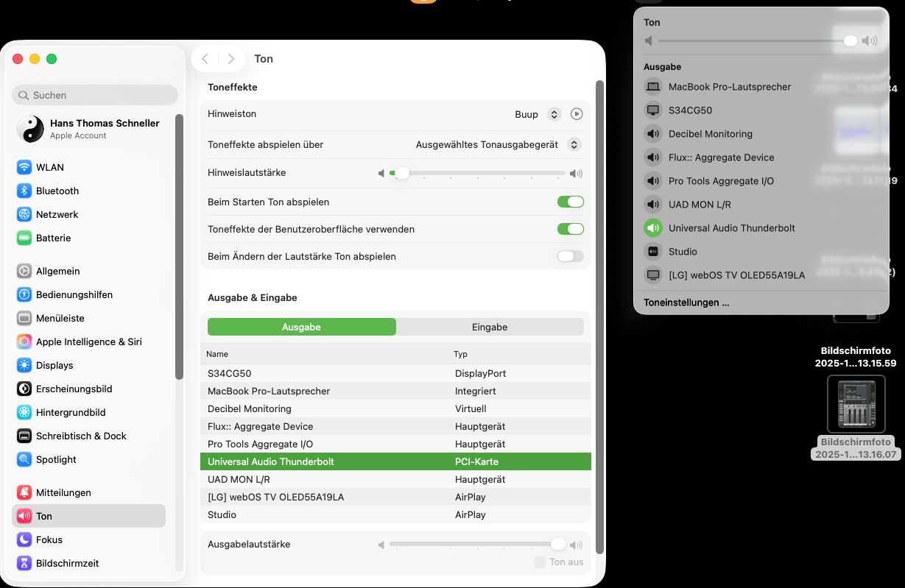905x588 pixels.
Task: Open Hintergrundbild icon in sidebar
Action: [24, 412]
